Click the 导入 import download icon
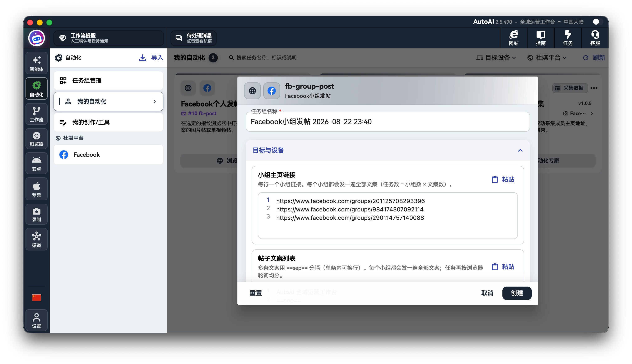632x364 pixels. (142, 58)
